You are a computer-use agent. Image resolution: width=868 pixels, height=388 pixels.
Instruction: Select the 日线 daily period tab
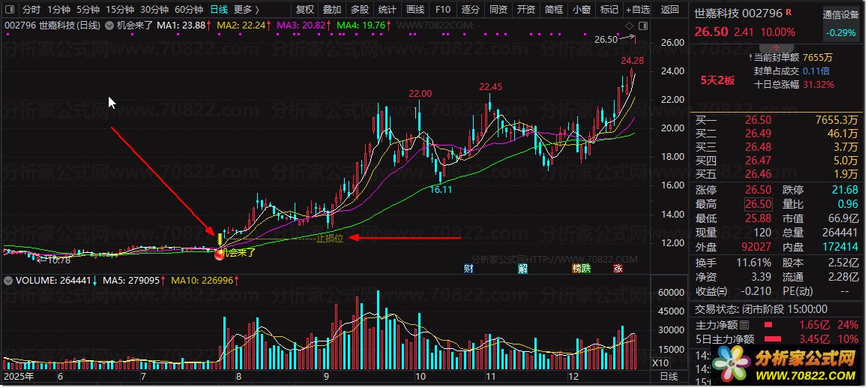pyautogui.click(x=219, y=10)
